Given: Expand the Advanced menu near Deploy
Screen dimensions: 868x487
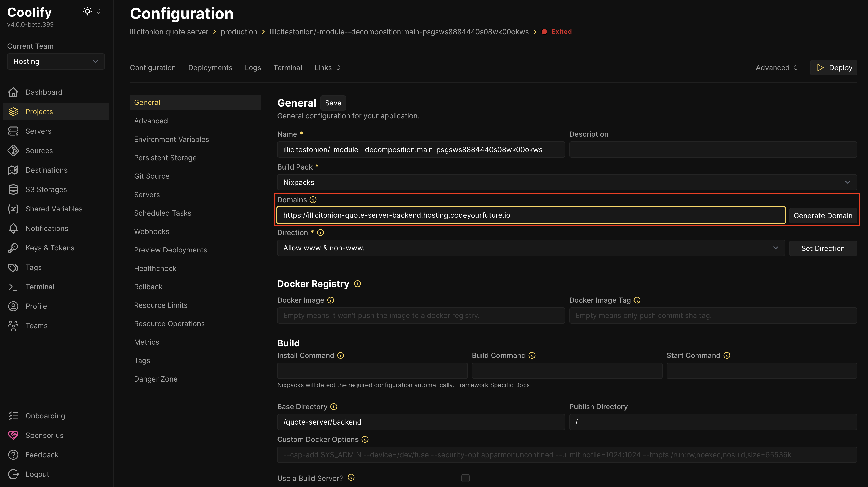Looking at the screenshot, I should (x=776, y=68).
